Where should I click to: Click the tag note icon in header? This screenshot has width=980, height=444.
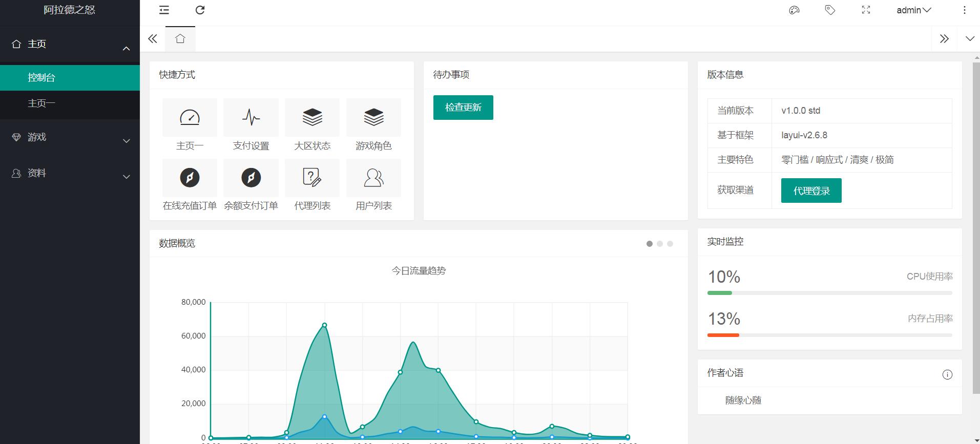click(830, 10)
